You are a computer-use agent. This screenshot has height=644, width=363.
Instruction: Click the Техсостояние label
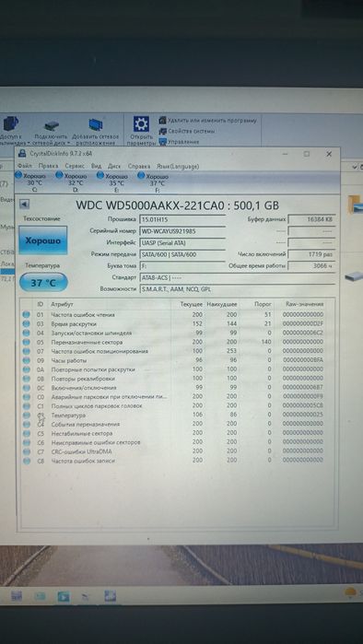point(41,219)
